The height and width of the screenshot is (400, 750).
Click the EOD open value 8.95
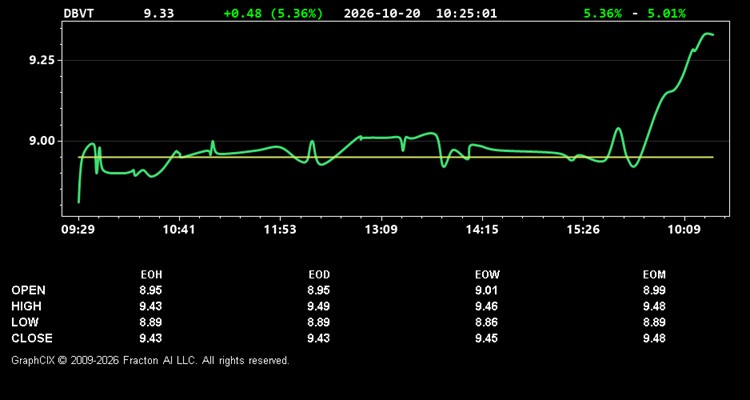point(319,290)
